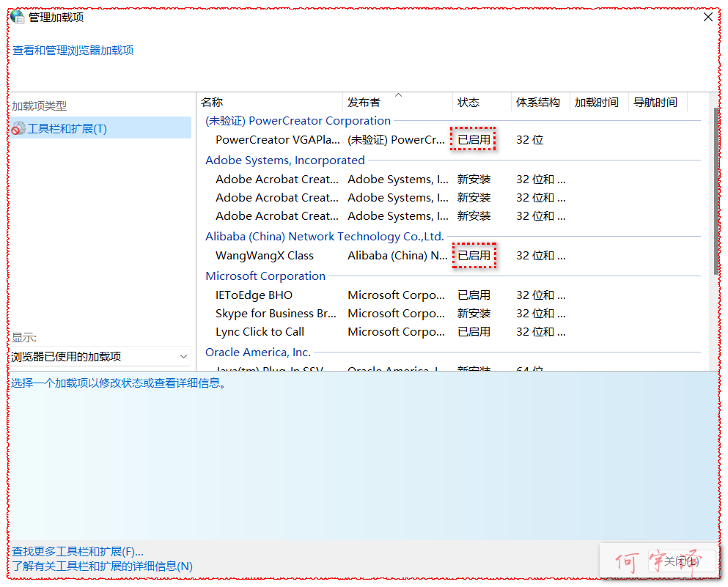The height and width of the screenshot is (587, 728).
Task: Sort by 导航时间 column header
Action: pos(658,103)
